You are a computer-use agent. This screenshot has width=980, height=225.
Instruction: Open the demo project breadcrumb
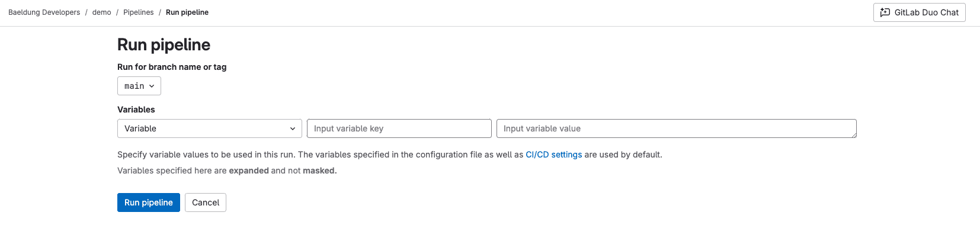click(102, 12)
